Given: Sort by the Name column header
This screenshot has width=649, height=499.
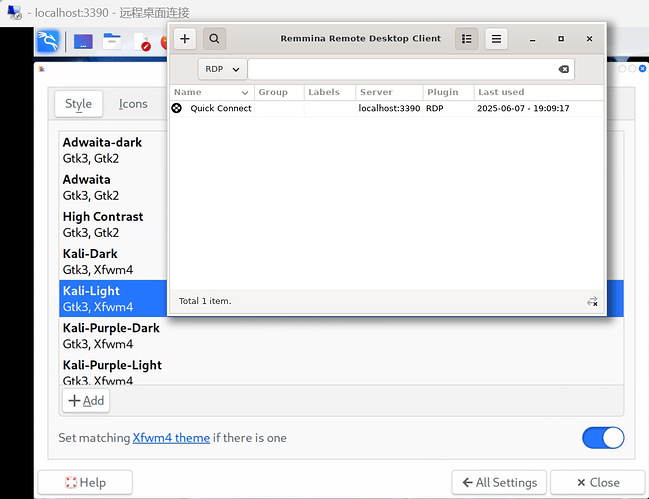Looking at the screenshot, I should pos(212,92).
